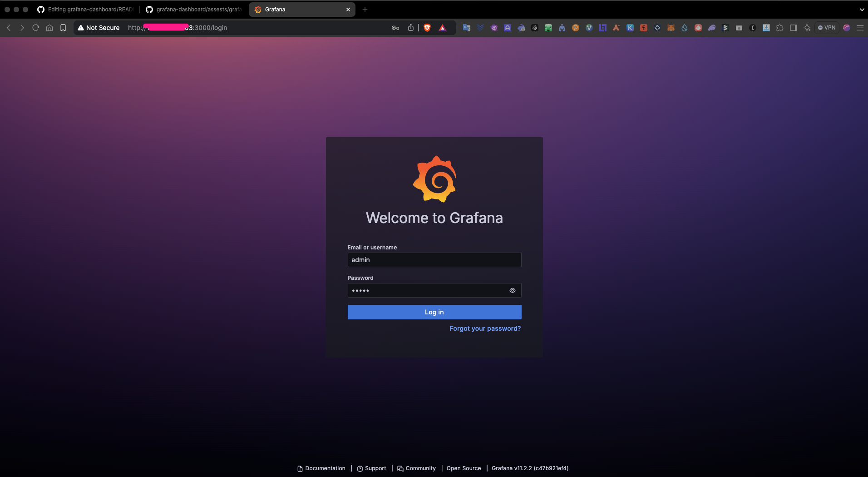Open the Documentation footer link
This screenshot has height=477, width=868.
click(321, 468)
